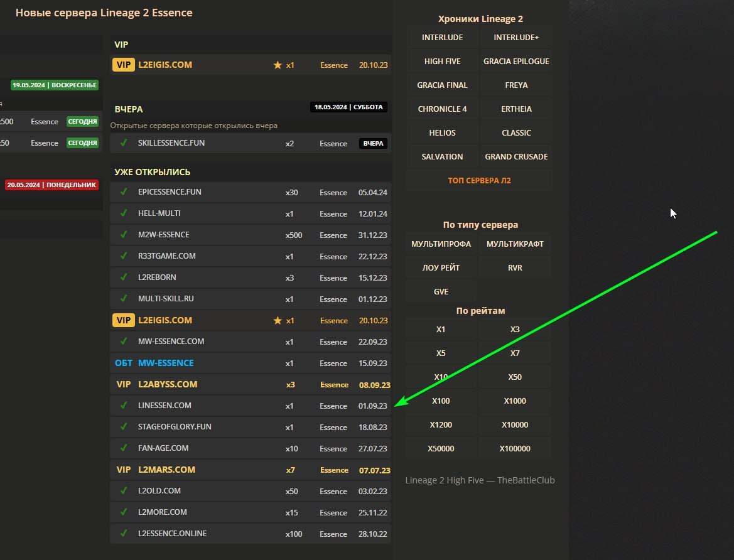The image size is (734, 560).
Task: Filter by GVE server type
Action: (441, 292)
